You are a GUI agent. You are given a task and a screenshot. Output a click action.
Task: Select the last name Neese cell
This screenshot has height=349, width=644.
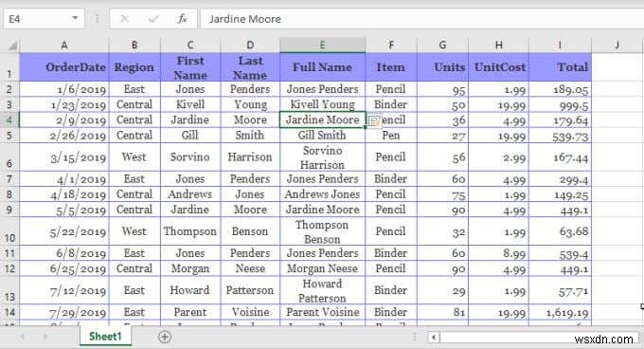click(250, 268)
